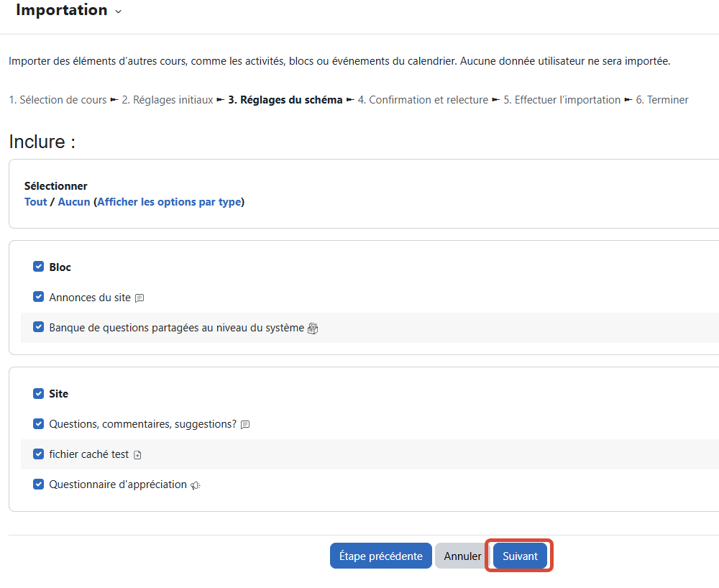Cancel import with Annuler button
The height and width of the screenshot is (588, 719).
(462, 556)
